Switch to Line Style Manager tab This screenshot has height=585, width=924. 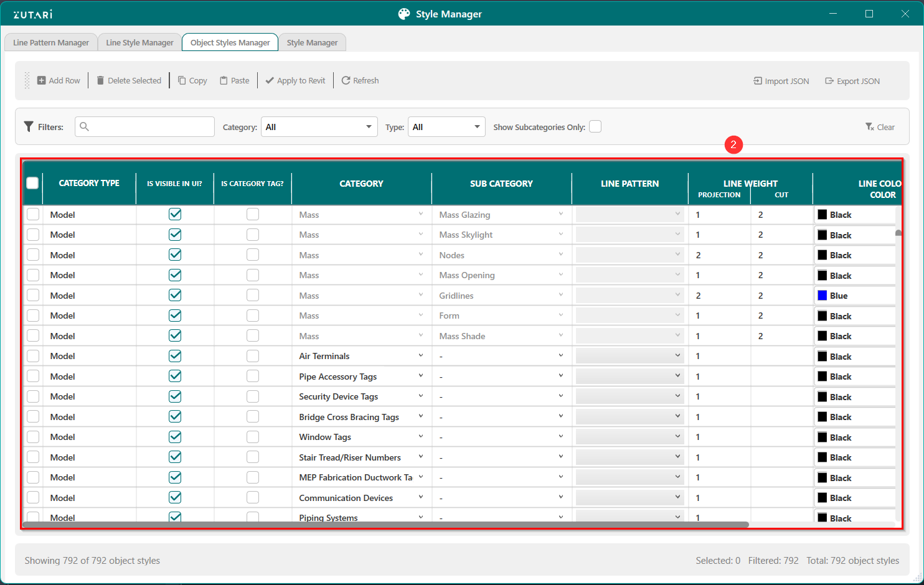[x=139, y=42]
